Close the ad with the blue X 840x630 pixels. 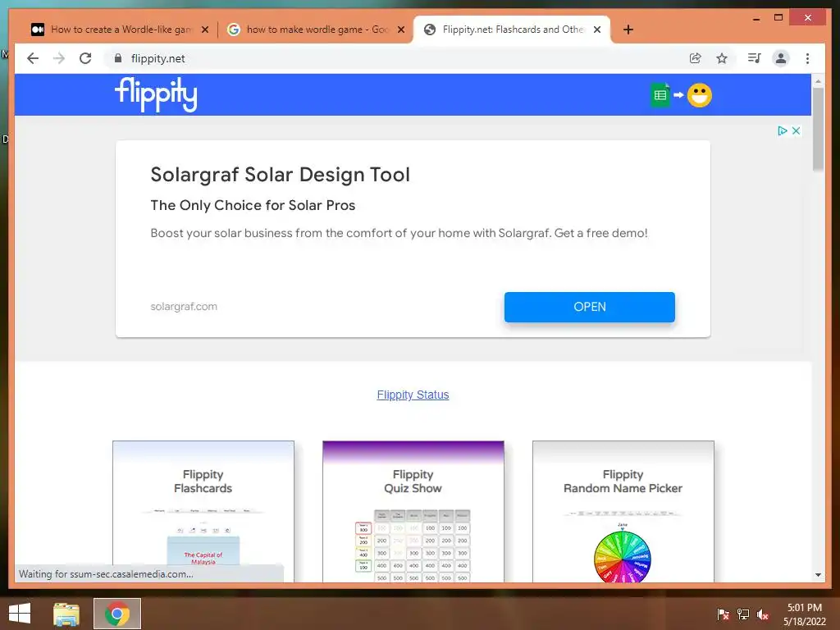tap(796, 130)
